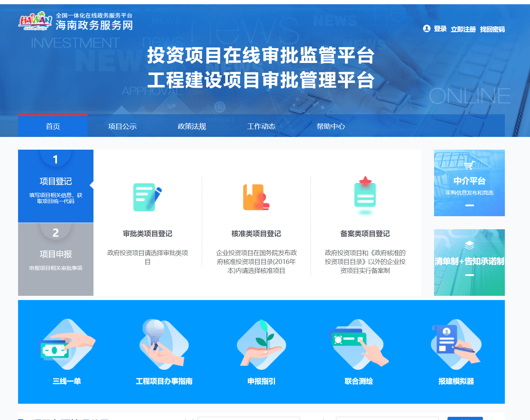
Task: Click the 报建模拟器 label
Action: point(456,381)
